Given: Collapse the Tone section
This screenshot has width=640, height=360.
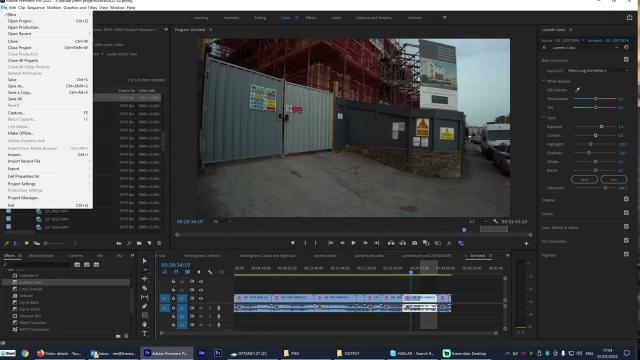Looking at the screenshot, I should click(x=544, y=118).
